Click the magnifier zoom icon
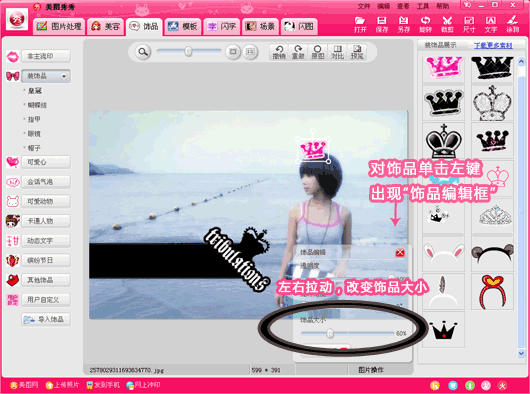This screenshot has height=394, width=530. 143,52
